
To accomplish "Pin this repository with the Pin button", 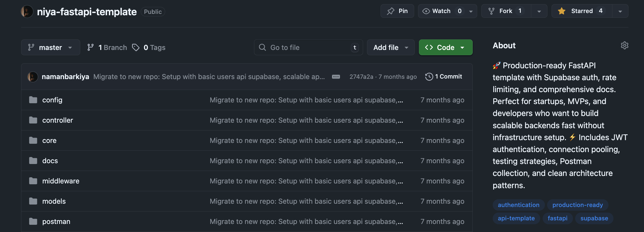I will (397, 11).
